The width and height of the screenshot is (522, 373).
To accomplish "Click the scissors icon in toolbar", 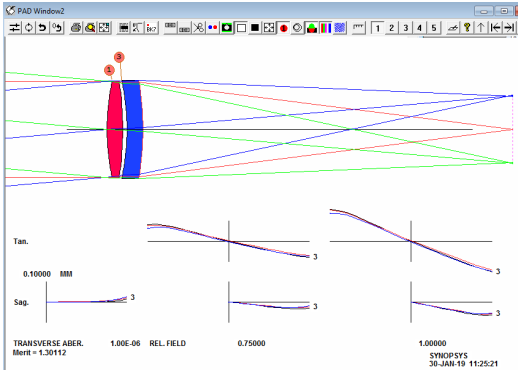I will pos(199,28).
